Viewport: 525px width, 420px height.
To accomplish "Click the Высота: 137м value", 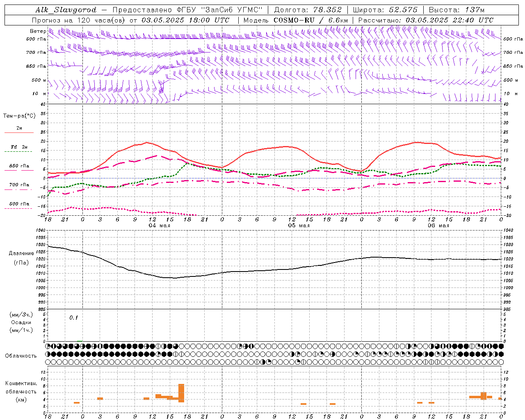I will (x=457, y=10).
